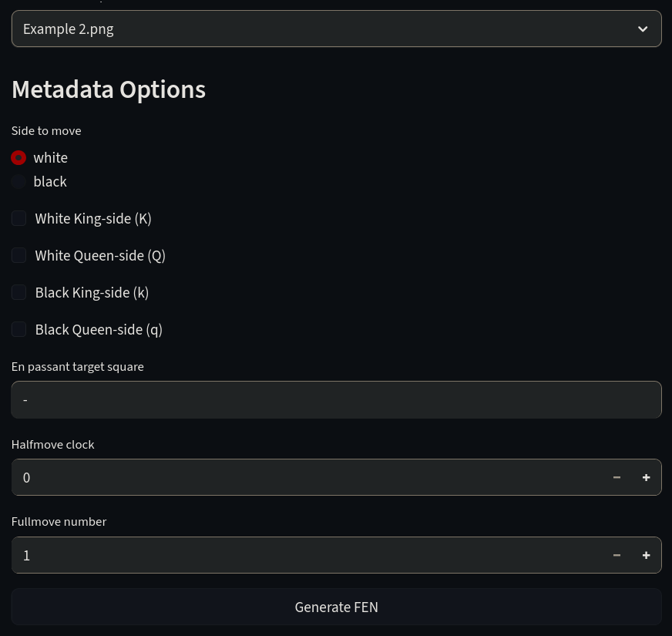Focus the En passant target square field
This screenshot has width=672, height=636.
(x=337, y=399)
